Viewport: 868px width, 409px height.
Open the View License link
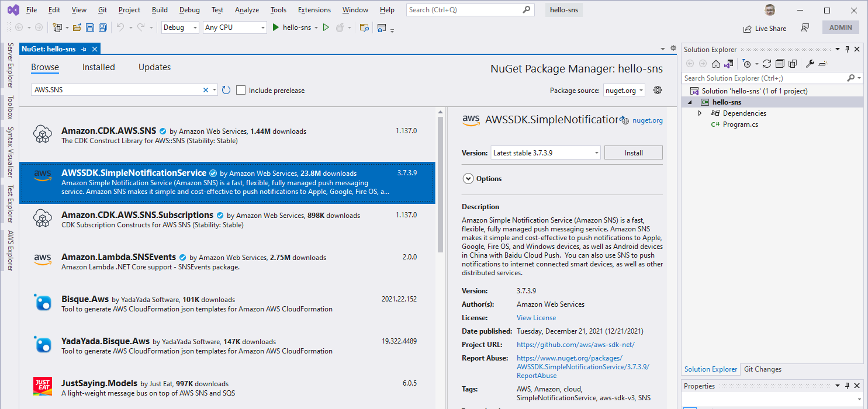[536, 318]
